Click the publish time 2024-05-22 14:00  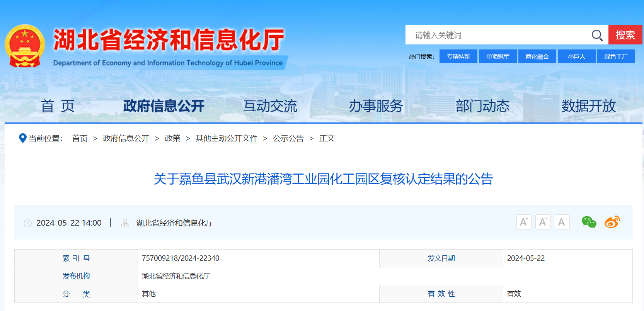[69, 223]
